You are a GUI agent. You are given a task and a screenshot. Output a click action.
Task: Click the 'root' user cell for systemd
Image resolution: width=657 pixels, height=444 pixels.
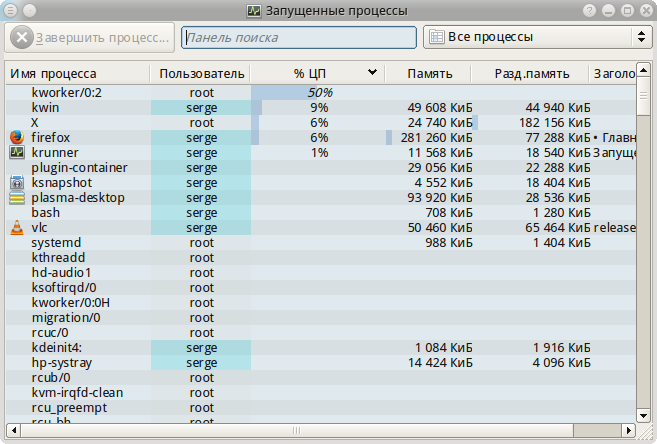[201, 243]
